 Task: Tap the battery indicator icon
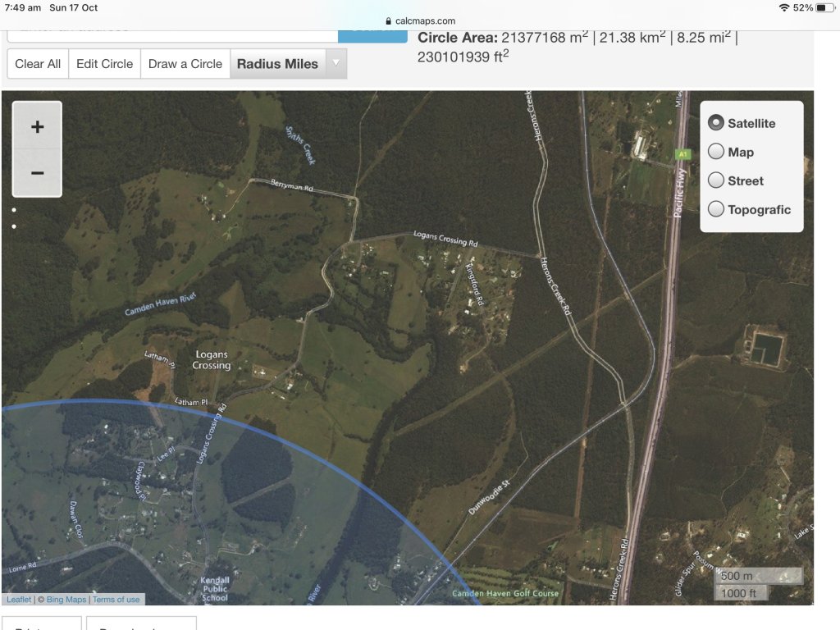tap(824, 7)
